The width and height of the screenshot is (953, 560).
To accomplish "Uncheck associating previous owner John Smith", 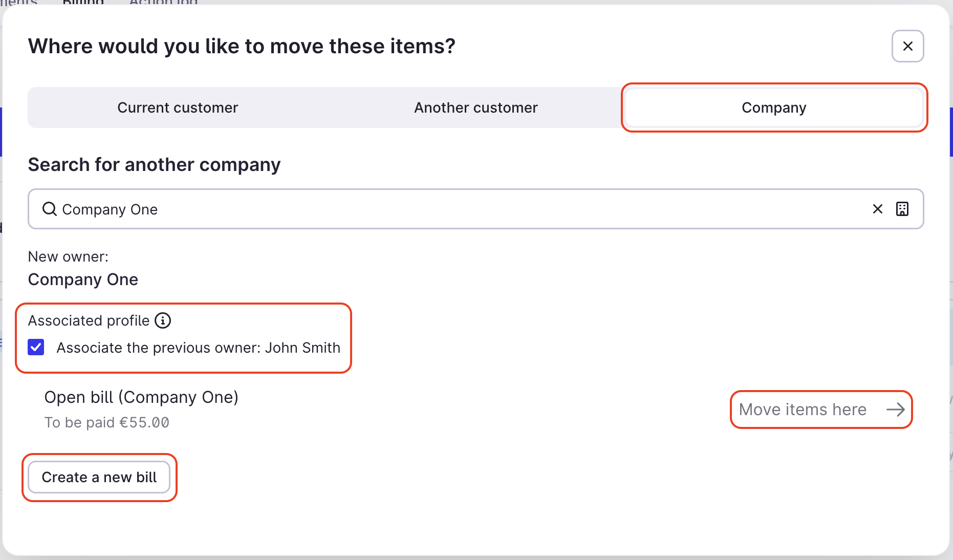I will 36,348.
